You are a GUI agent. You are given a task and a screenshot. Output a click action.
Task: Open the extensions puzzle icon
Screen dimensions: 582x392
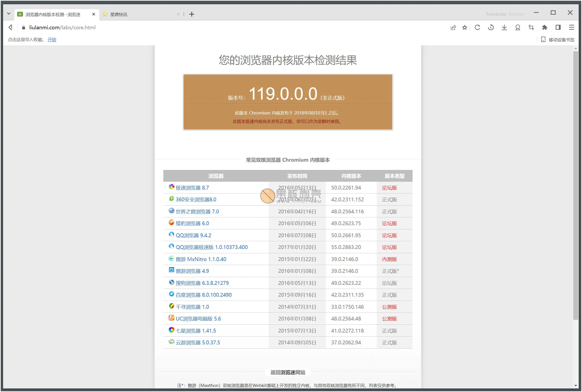(544, 28)
